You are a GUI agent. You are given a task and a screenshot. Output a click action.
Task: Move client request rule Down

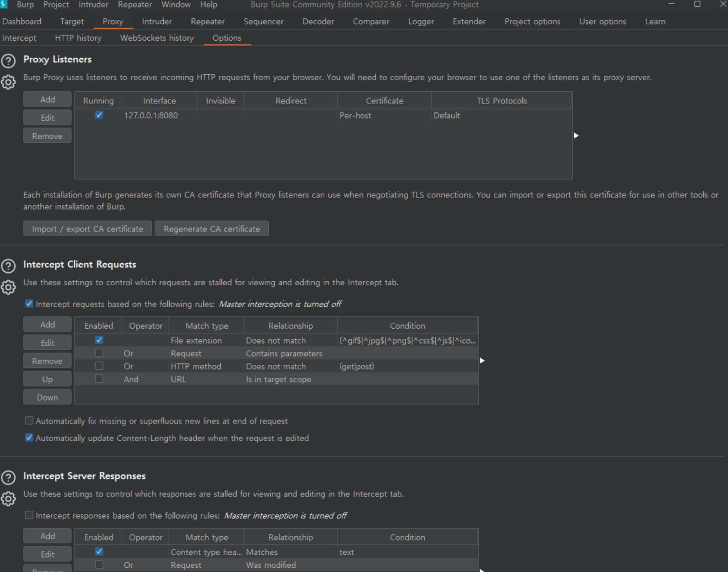pyautogui.click(x=47, y=397)
